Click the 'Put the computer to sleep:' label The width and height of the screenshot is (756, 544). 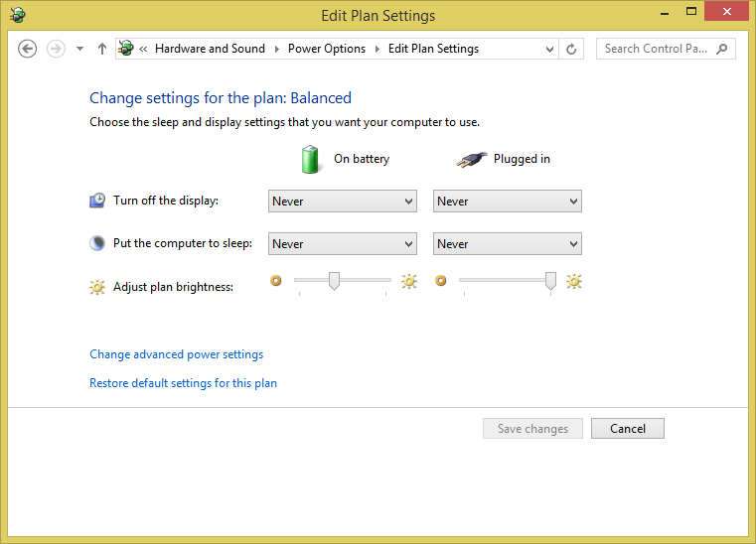(x=183, y=243)
